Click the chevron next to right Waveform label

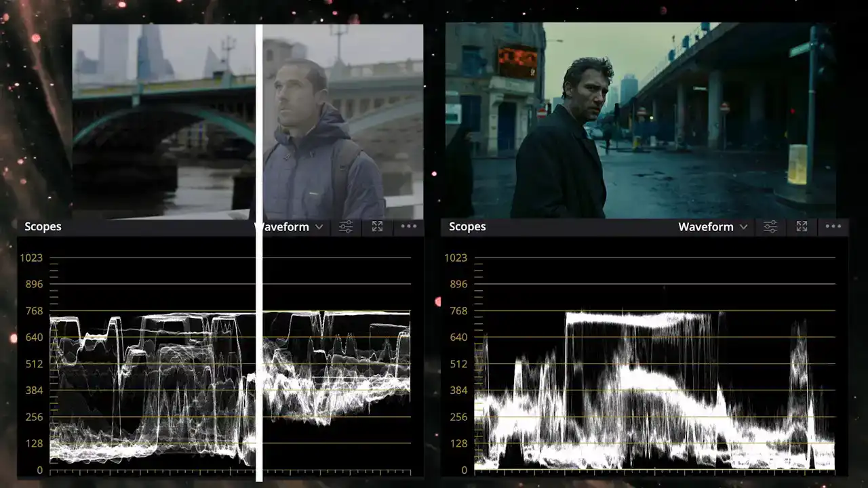point(744,227)
